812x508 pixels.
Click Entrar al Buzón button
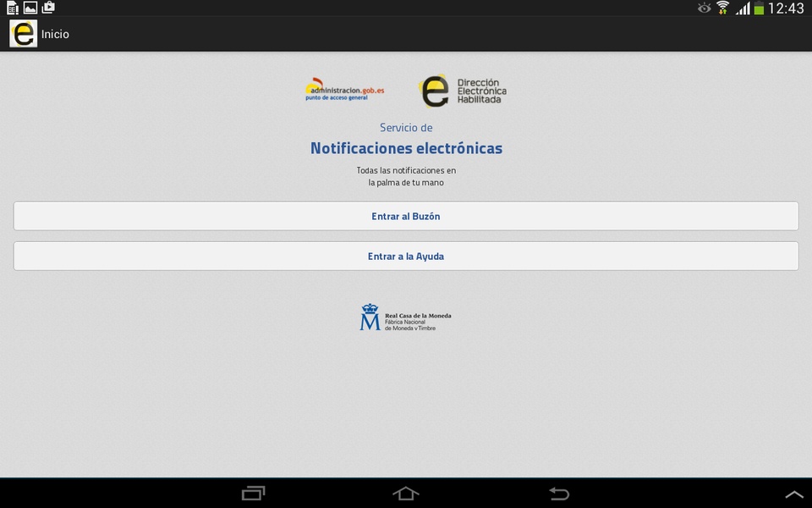point(406,216)
